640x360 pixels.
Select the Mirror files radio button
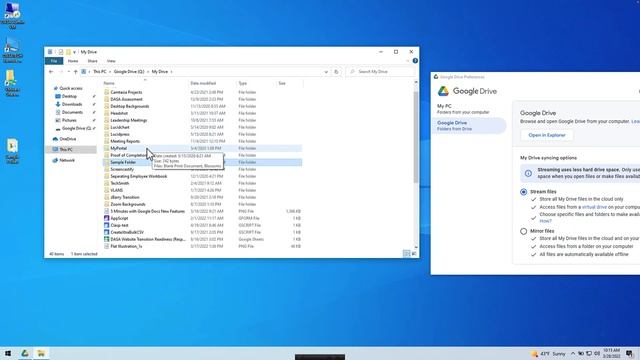coord(524,231)
